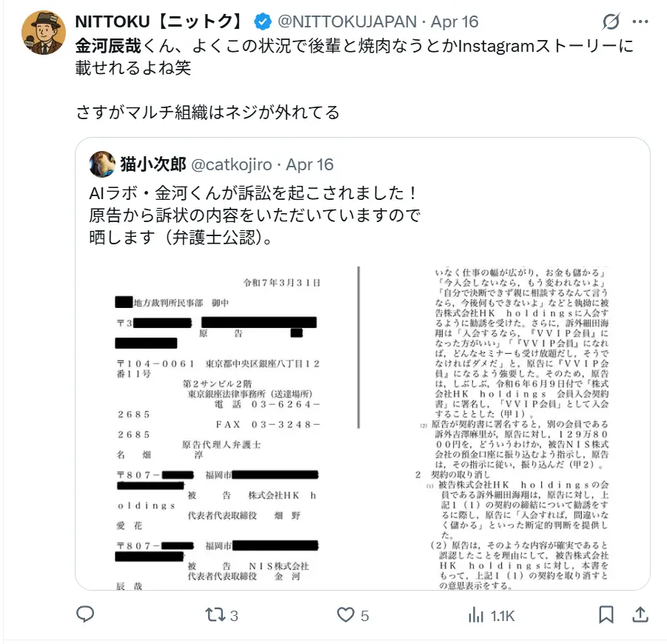This screenshot has width=667, height=644.
Task: Click the quoted tweet's Apr 16 date
Action: tap(309, 164)
